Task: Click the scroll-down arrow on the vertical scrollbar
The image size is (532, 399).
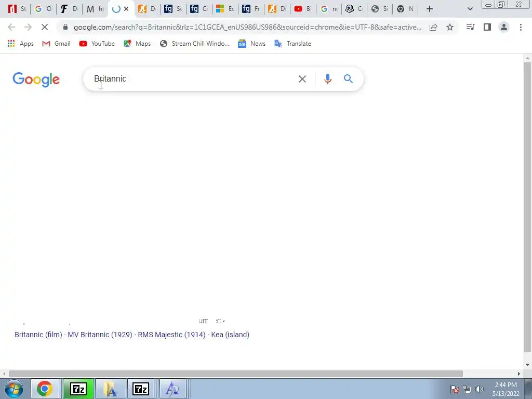Action: 527,365
